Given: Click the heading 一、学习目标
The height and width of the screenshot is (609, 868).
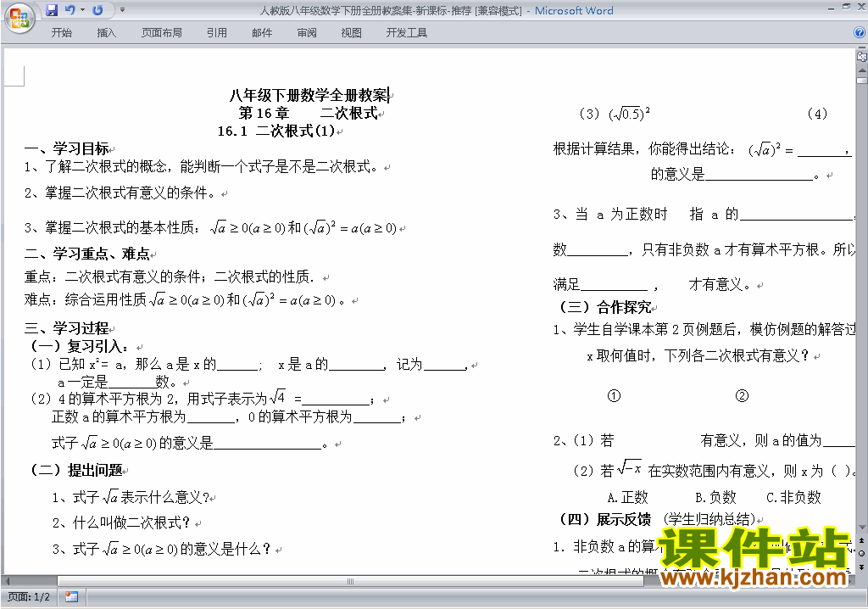Looking at the screenshot, I should coord(66,148).
